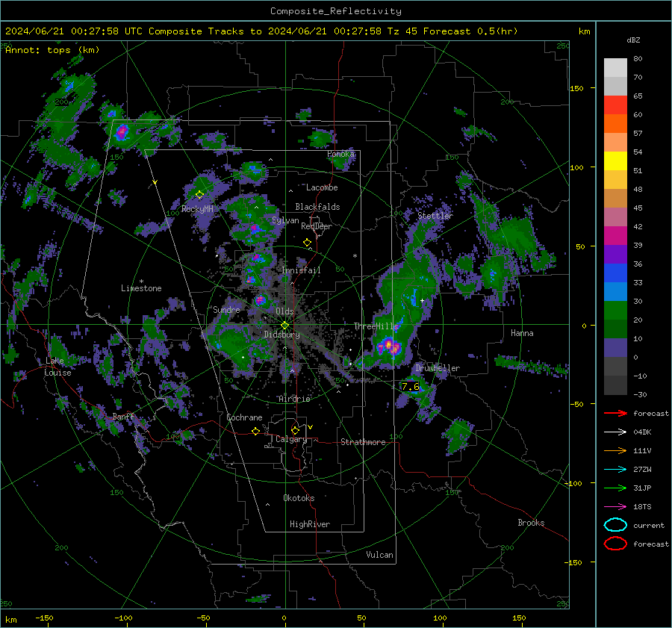Image resolution: width=672 pixels, height=628 pixels.
Task: Select the cyan 27ZW arrow icon
Action: coord(615,470)
